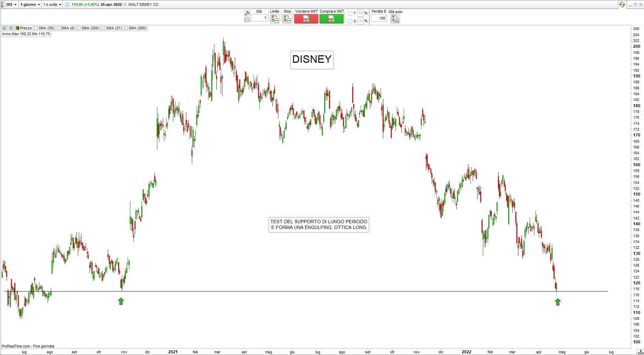
Task: Click the 170 price level on the axis
Action: [x=636, y=135]
